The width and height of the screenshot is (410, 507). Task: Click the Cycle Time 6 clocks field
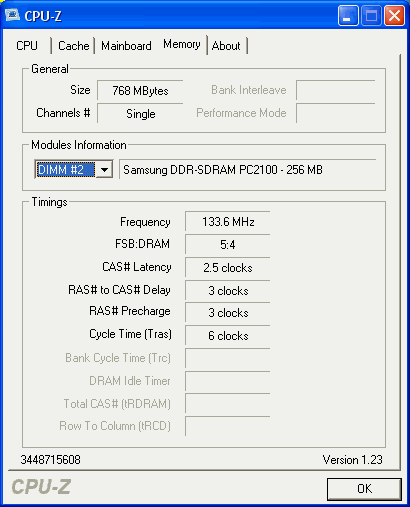[228, 335]
